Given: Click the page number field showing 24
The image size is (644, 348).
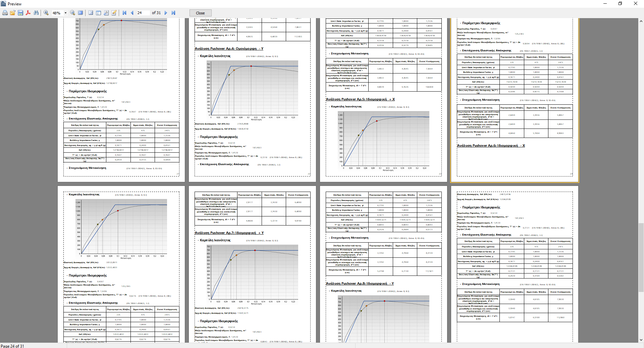Looking at the screenshot, I should 143,13.
